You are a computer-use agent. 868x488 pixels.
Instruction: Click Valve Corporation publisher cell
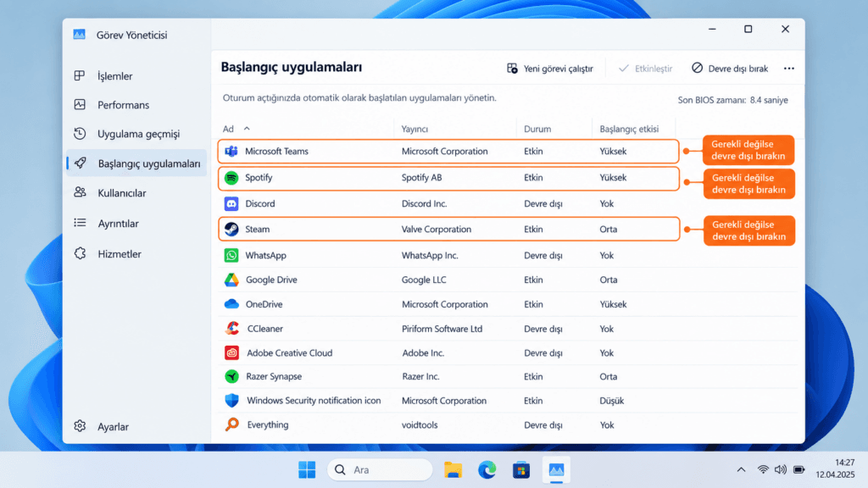click(437, 229)
